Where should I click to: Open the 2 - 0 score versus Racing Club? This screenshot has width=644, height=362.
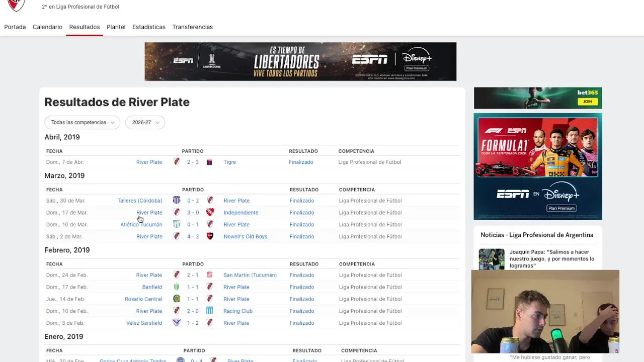[193, 311]
